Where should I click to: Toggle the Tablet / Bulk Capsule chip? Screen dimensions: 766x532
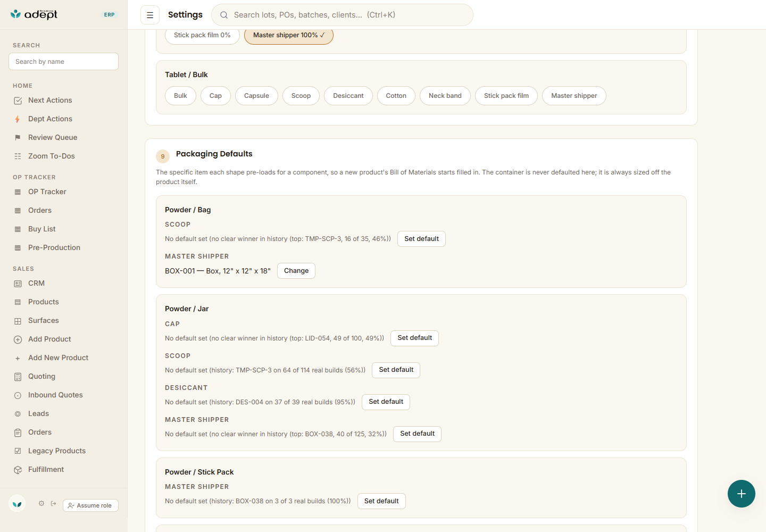tap(256, 96)
